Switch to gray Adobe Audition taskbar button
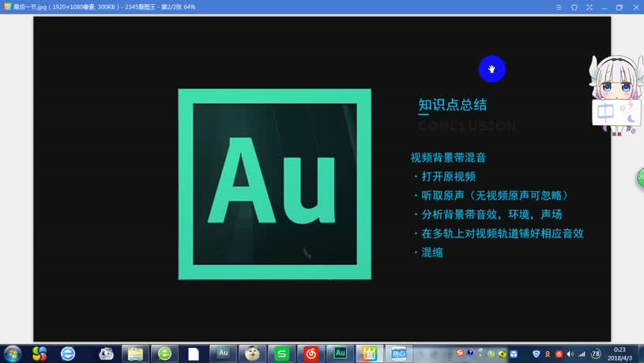This screenshot has height=363, width=644. (223, 354)
